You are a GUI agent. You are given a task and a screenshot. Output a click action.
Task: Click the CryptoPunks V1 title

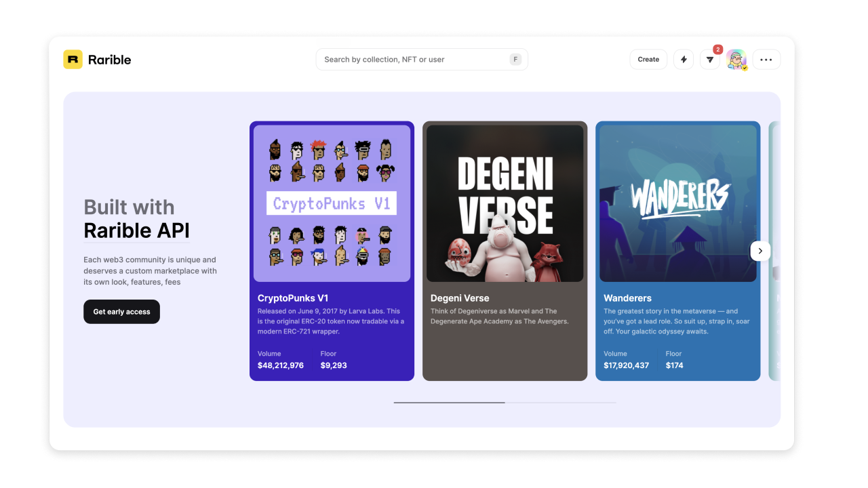[x=293, y=298]
